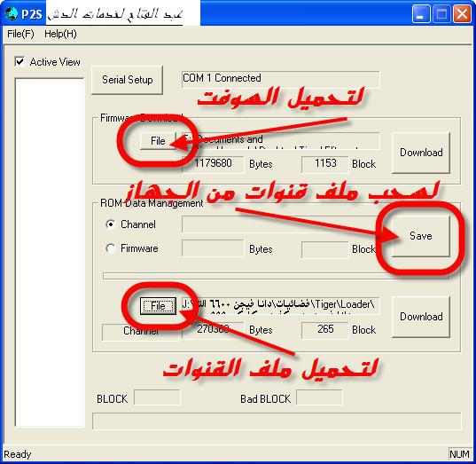
Task: Click the 1179680 Bytes firmware size field
Action: click(x=213, y=164)
